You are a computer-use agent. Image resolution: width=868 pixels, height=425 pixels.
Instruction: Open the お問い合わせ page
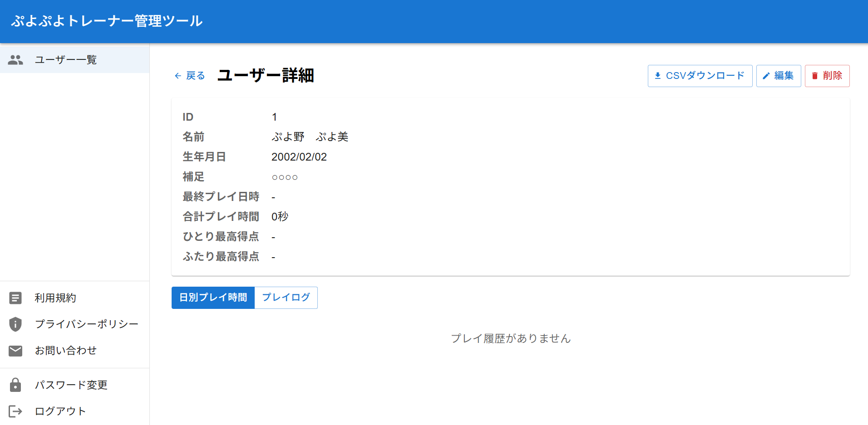click(74, 351)
